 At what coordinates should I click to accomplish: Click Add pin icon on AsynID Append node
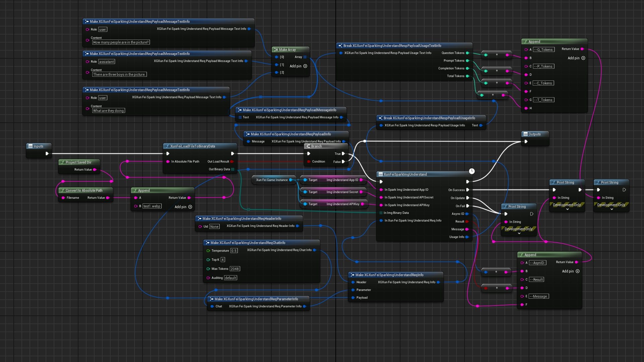(x=578, y=271)
